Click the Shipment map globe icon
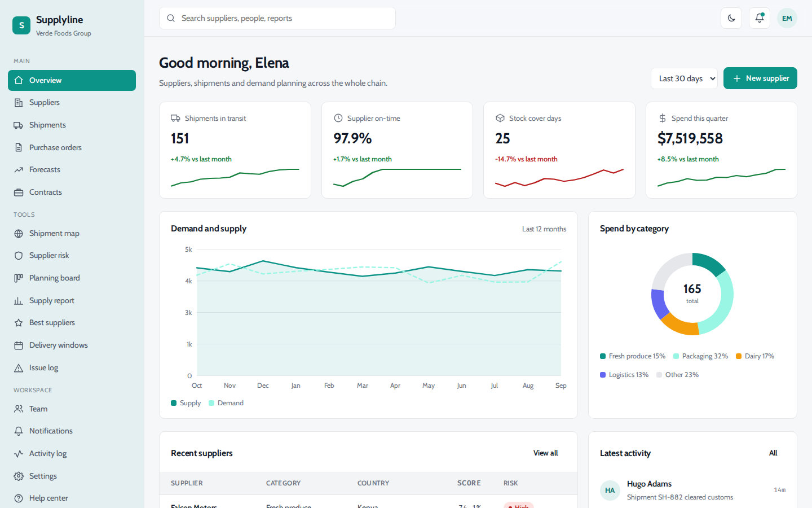The image size is (812, 508). pos(19,234)
